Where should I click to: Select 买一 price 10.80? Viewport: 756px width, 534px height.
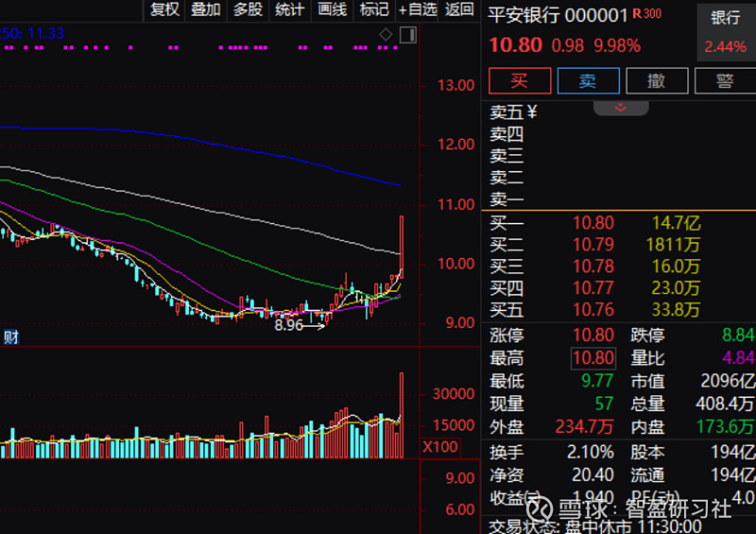pos(593,223)
